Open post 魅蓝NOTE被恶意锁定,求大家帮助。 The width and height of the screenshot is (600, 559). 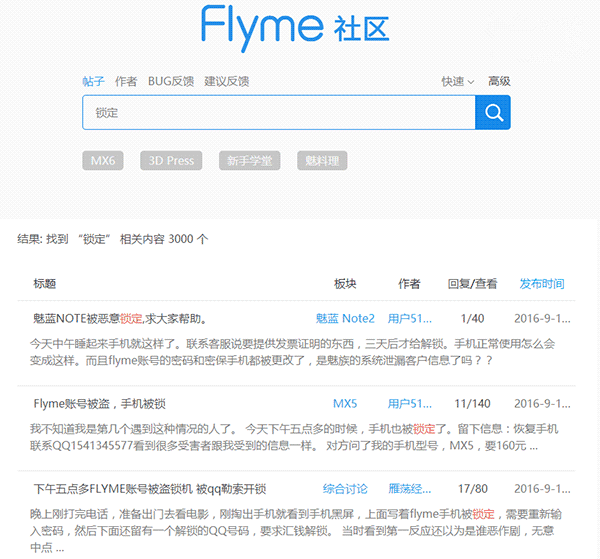coord(120,318)
